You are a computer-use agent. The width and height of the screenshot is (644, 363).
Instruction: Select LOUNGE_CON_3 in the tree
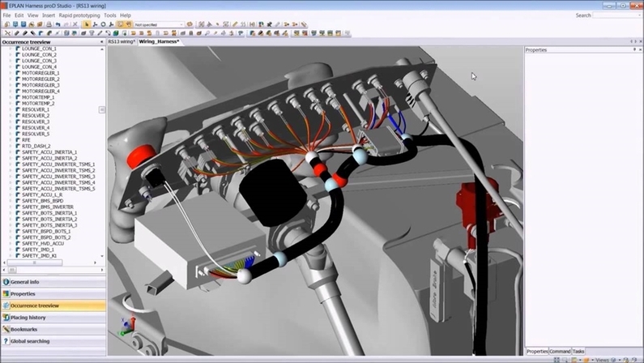click(39, 61)
